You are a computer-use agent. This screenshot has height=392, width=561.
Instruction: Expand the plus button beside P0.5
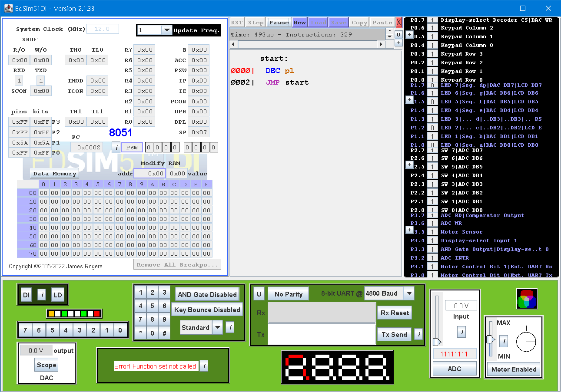[409, 35]
